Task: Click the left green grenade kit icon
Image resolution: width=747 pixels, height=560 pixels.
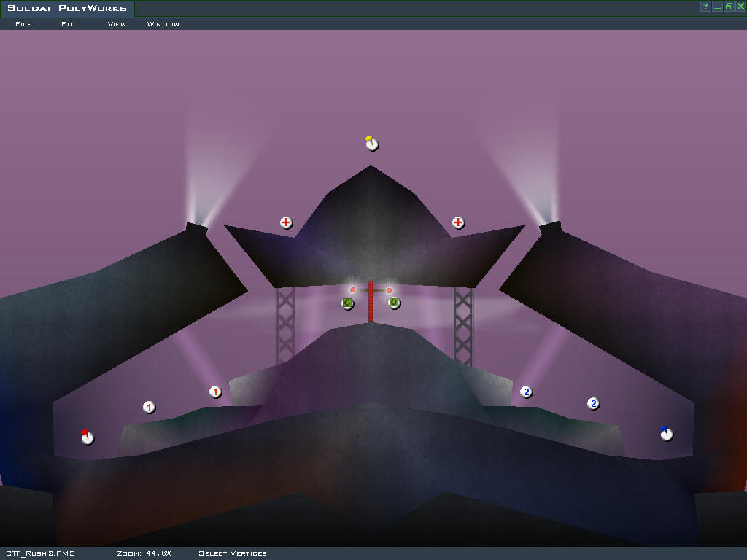Action: point(348,303)
